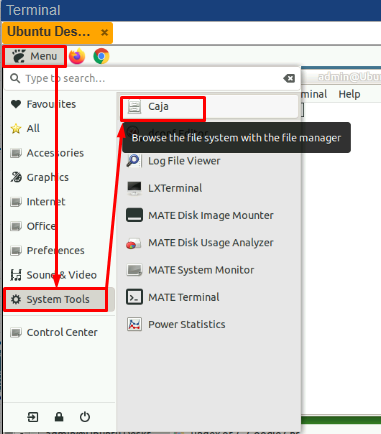This screenshot has height=434, width=381.
Task: Open the Help menu in terminal window
Action: tap(349, 94)
